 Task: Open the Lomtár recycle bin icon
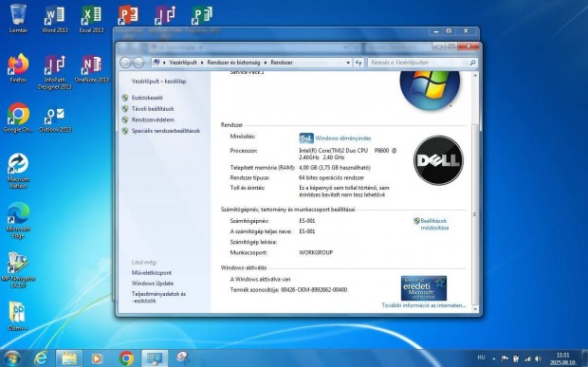18,18
